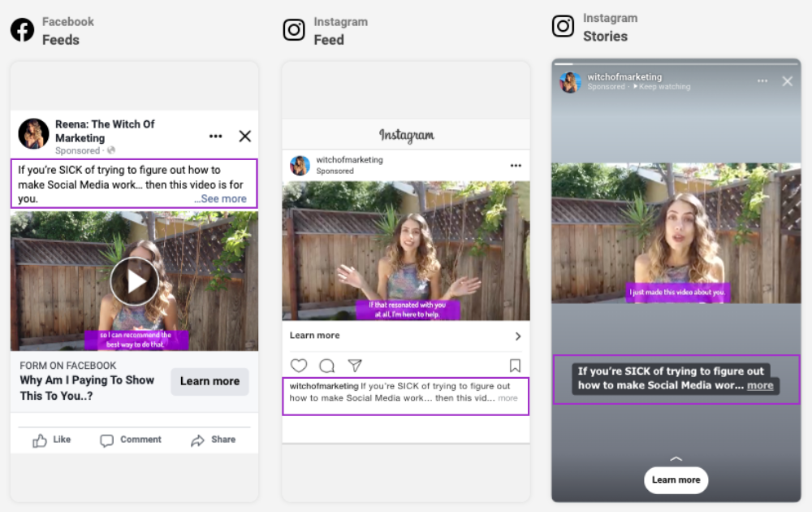Close the Instagram story preview
812x512 pixels.
pyautogui.click(x=787, y=81)
